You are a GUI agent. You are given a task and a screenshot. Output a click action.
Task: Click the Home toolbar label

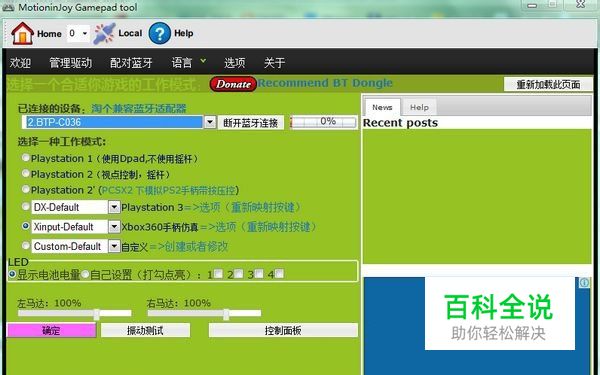point(49,34)
